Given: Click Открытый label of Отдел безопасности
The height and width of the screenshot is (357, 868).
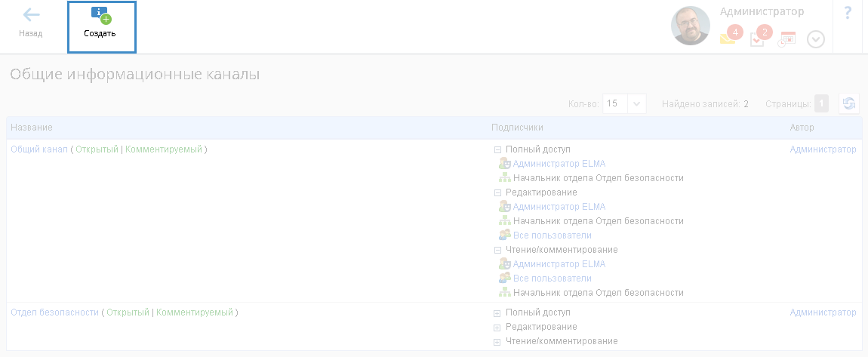Looking at the screenshot, I should tap(128, 312).
